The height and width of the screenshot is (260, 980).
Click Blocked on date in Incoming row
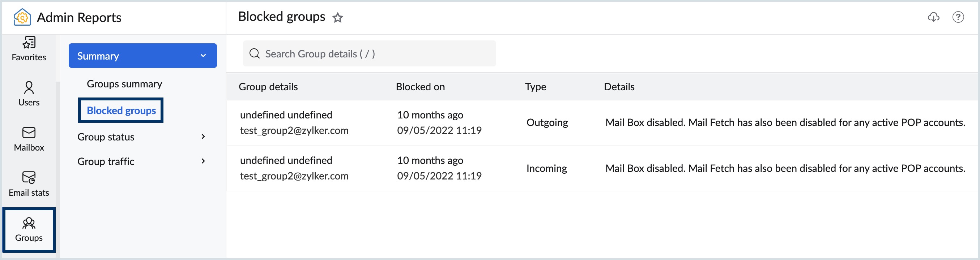tap(439, 176)
